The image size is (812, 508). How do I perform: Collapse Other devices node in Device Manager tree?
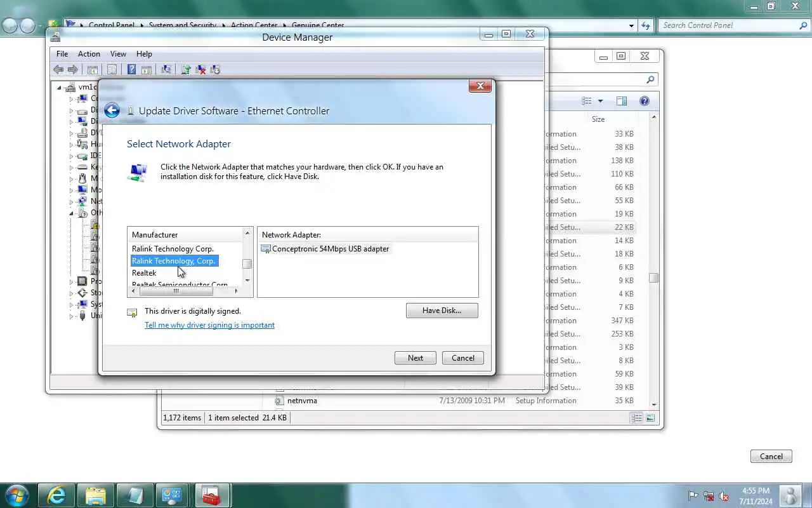point(71,213)
